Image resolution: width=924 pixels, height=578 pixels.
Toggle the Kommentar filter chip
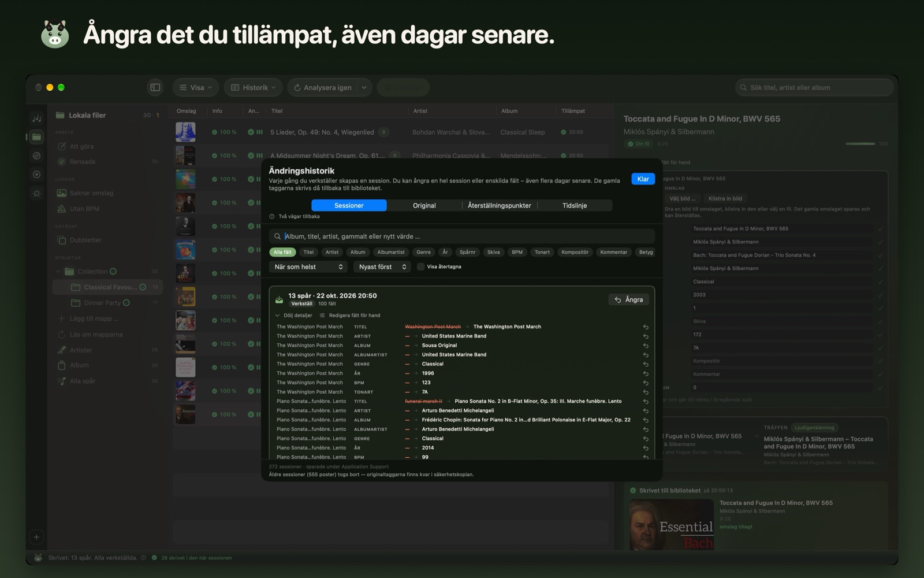(614, 252)
